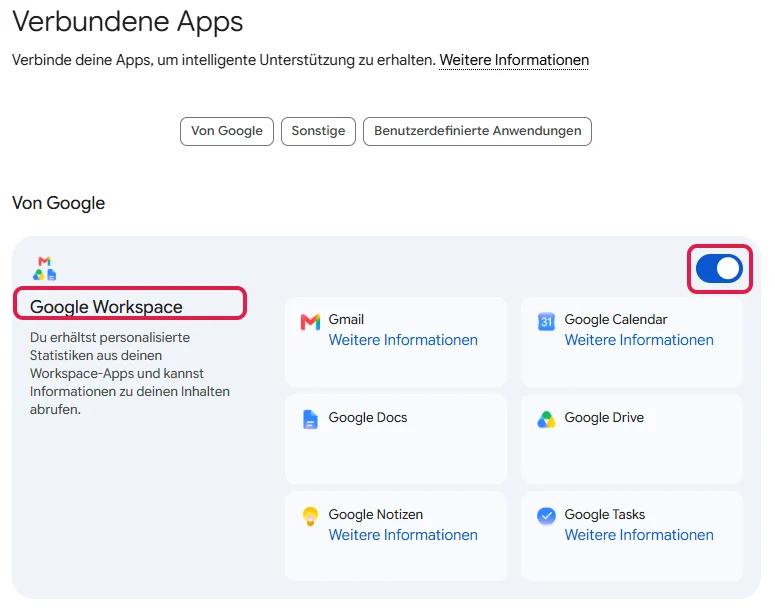Open Weitere Informationen under Google Notizen

(403, 535)
